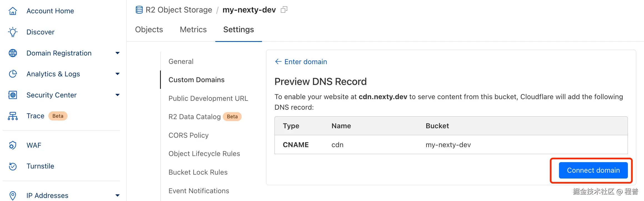Click the Account Home house icon
Screen dimensions: 644x201
click(x=13, y=11)
